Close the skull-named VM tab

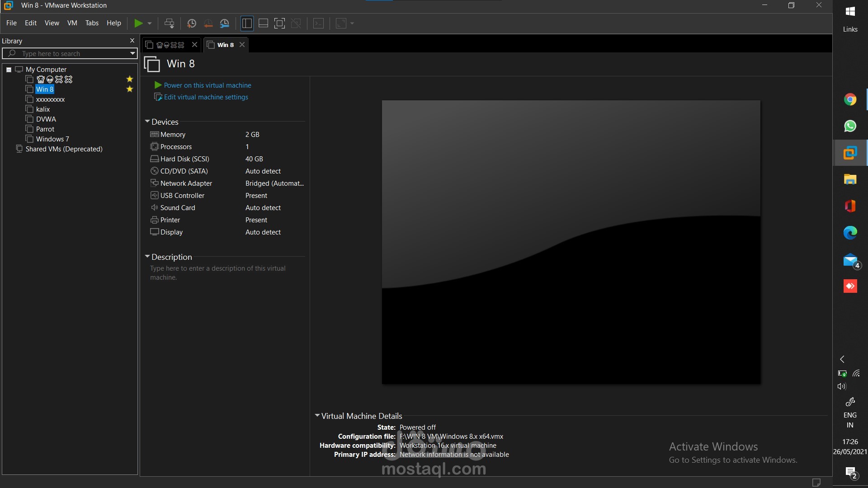pyautogui.click(x=195, y=44)
